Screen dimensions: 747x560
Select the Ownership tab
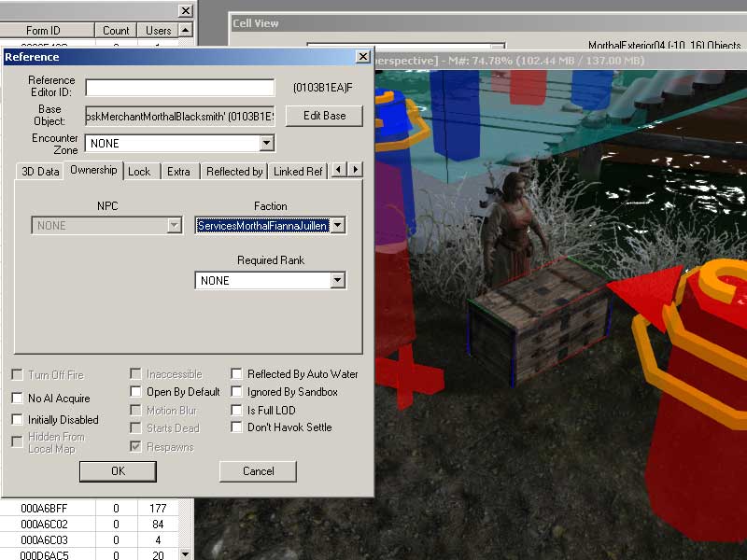point(93,170)
